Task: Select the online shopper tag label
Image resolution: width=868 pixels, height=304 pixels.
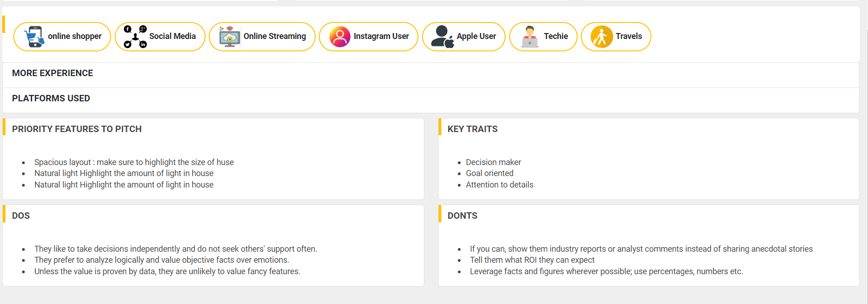Action: pos(75,36)
